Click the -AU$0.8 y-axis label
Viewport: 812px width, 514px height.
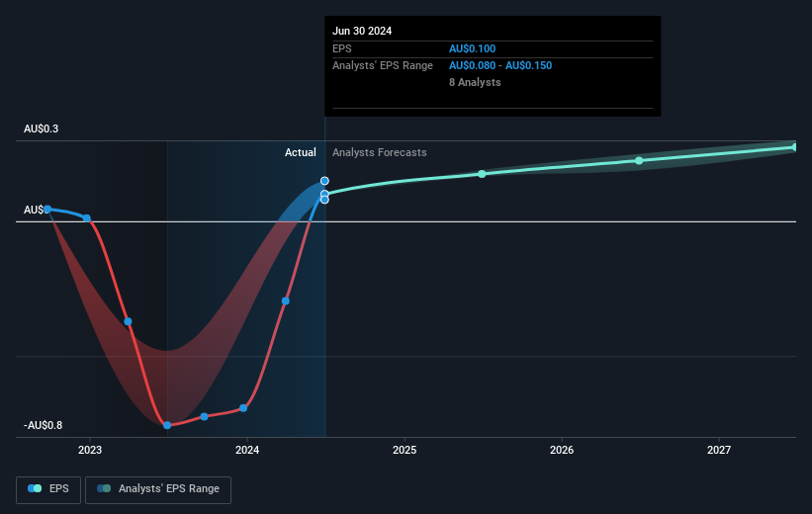pos(43,425)
